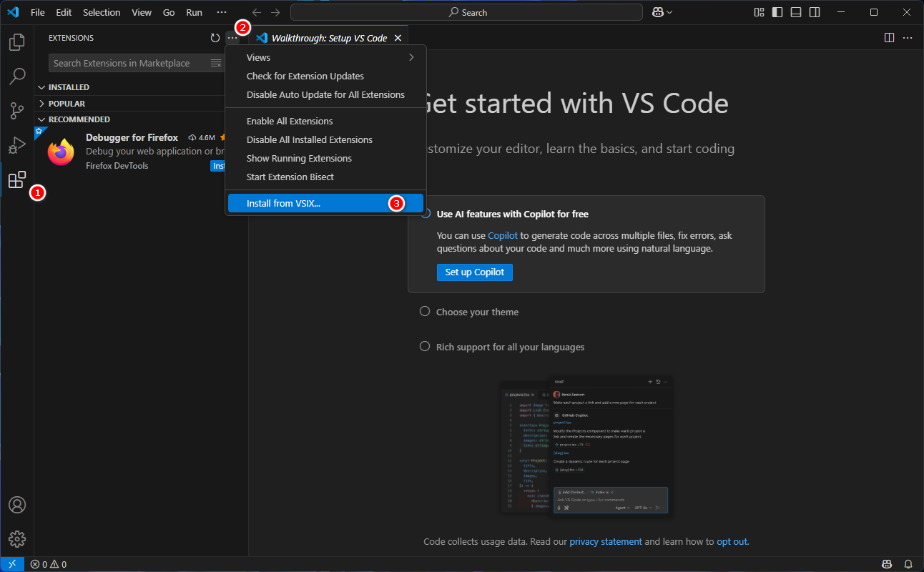Click the Copilot chat icon in title bar
Viewport: 924px width, 572px height.
tap(659, 12)
